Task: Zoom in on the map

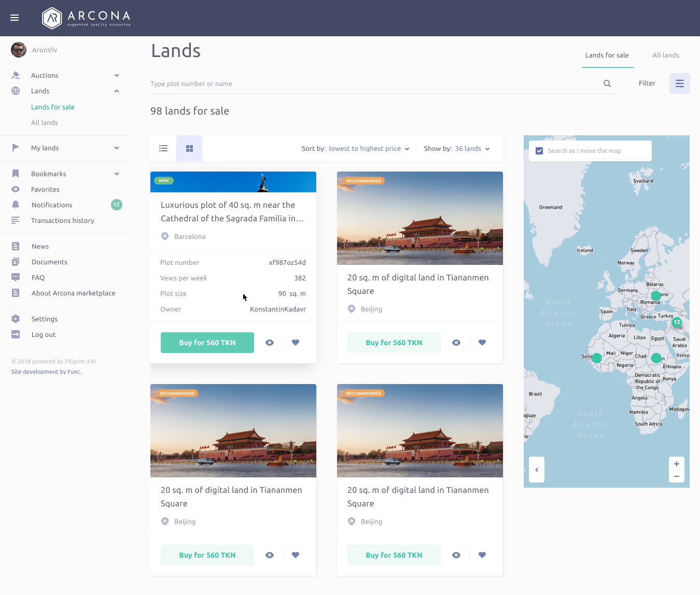Action: pos(676,464)
